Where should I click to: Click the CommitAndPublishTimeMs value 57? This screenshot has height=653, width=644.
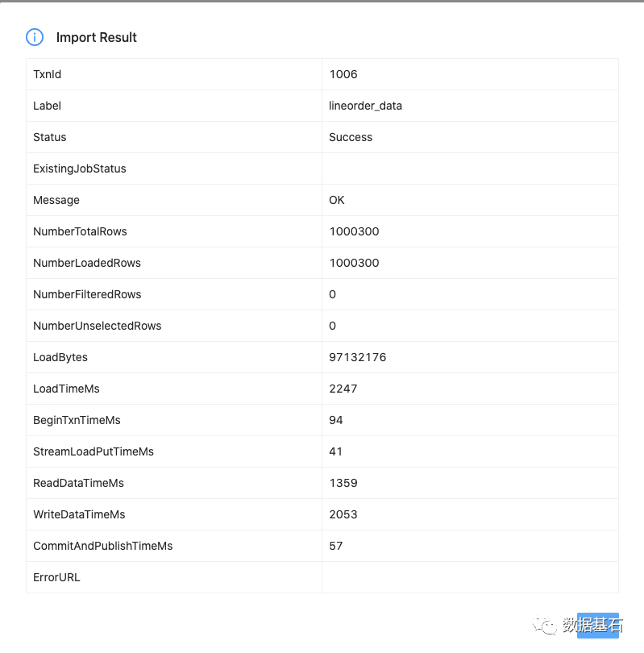[336, 546]
